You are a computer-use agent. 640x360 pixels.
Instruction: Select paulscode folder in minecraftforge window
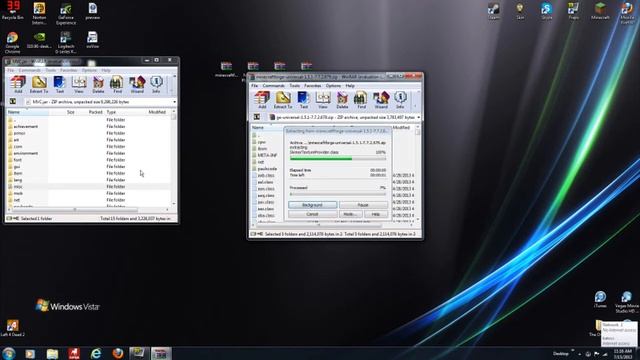point(267,169)
